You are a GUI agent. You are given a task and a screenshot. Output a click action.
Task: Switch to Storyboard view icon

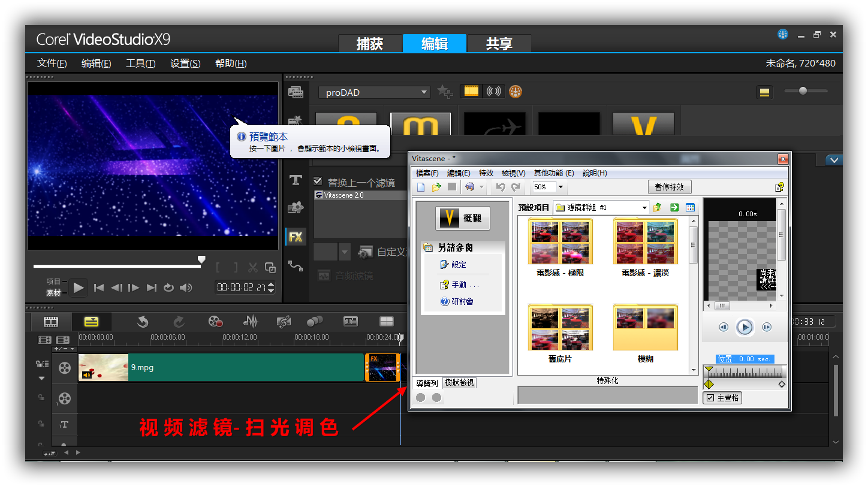coord(51,322)
